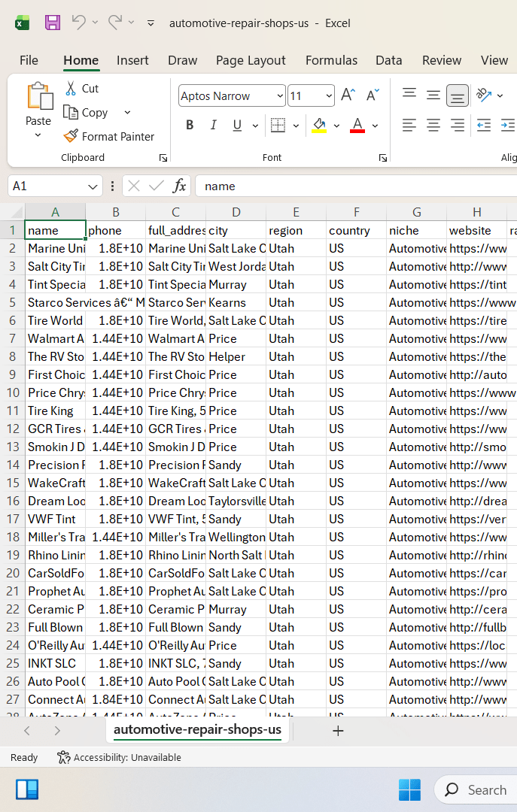517x812 pixels.
Task: Click the Name Box showing A1
Action: pyautogui.click(x=47, y=186)
